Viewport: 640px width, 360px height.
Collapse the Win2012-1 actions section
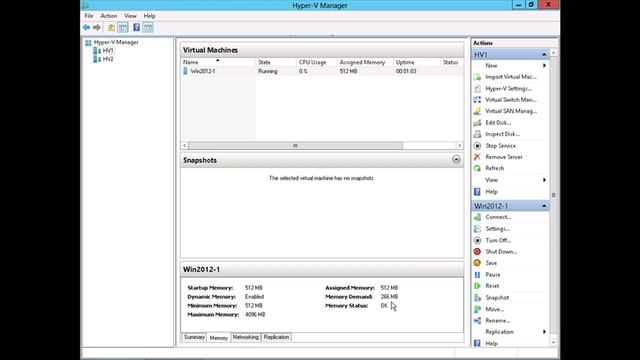click(x=544, y=206)
